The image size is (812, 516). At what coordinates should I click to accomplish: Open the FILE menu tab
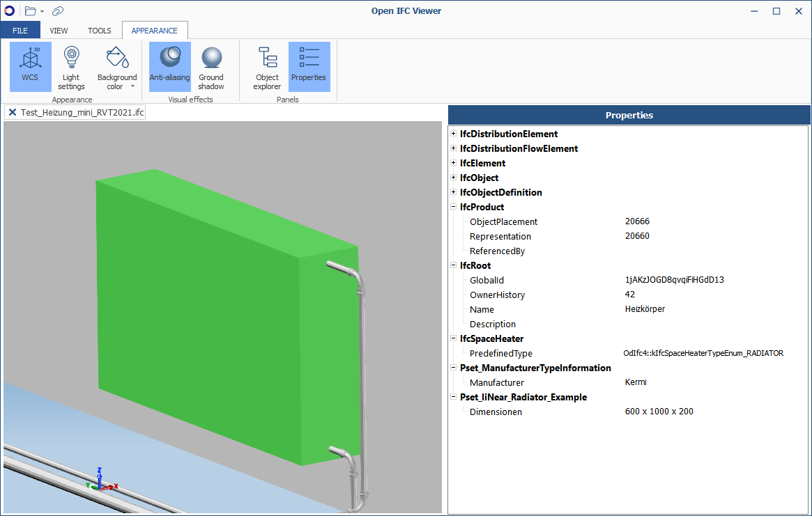(20, 31)
